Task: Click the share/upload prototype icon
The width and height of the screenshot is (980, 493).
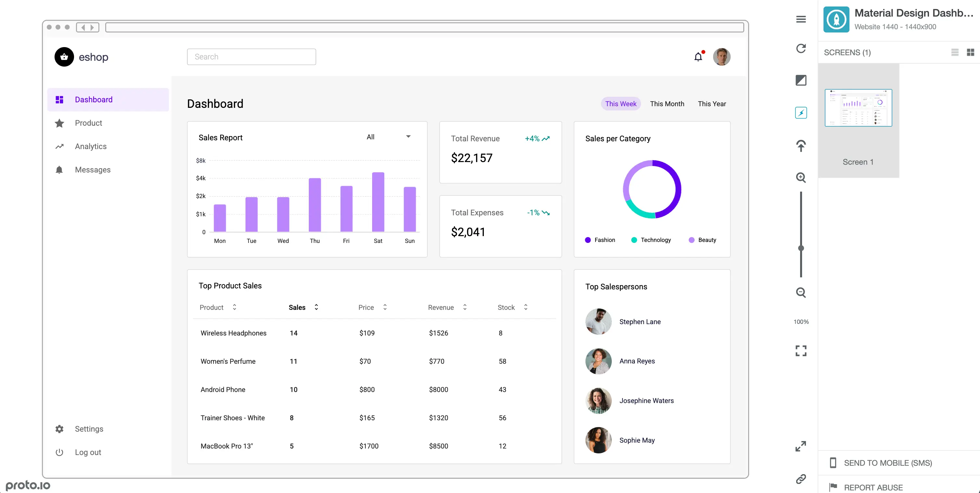Action: click(x=801, y=146)
